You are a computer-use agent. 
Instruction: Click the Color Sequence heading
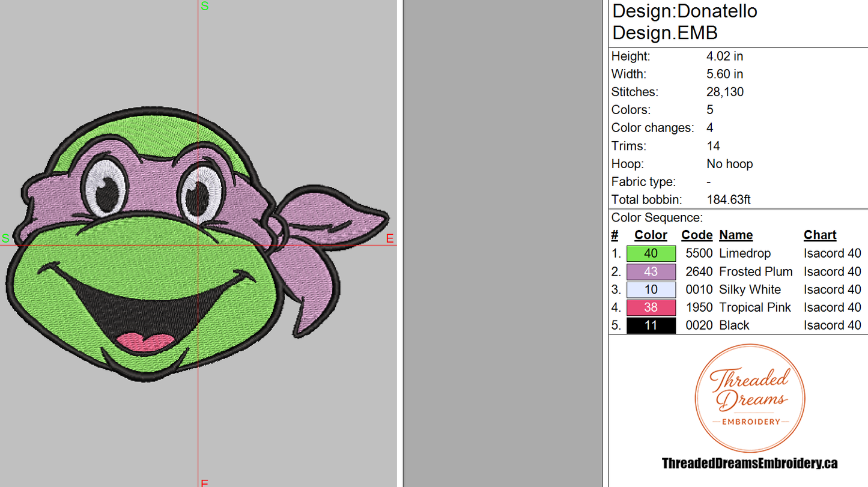click(657, 218)
